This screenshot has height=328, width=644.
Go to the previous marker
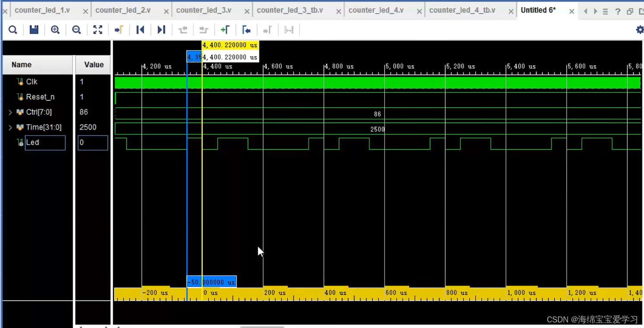(246, 30)
